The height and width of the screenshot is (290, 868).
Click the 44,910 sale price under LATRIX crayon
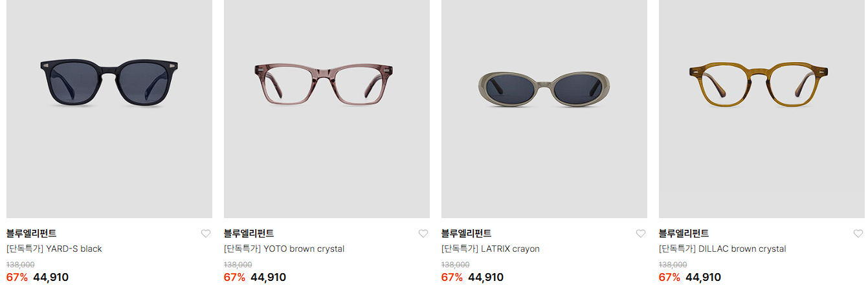click(x=485, y=277)
